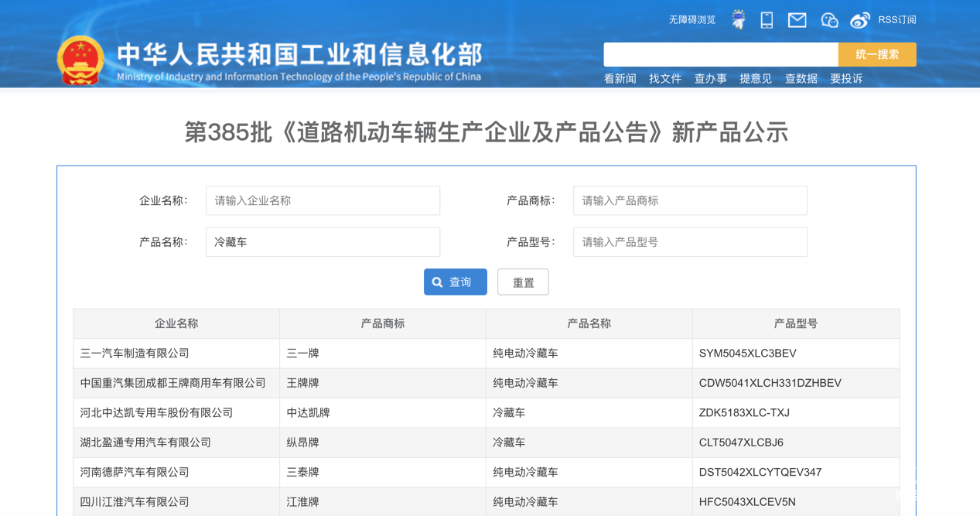Select the 产品名称 column header
Viewport: 980px width, 516px height.
[x=589, y=323]
